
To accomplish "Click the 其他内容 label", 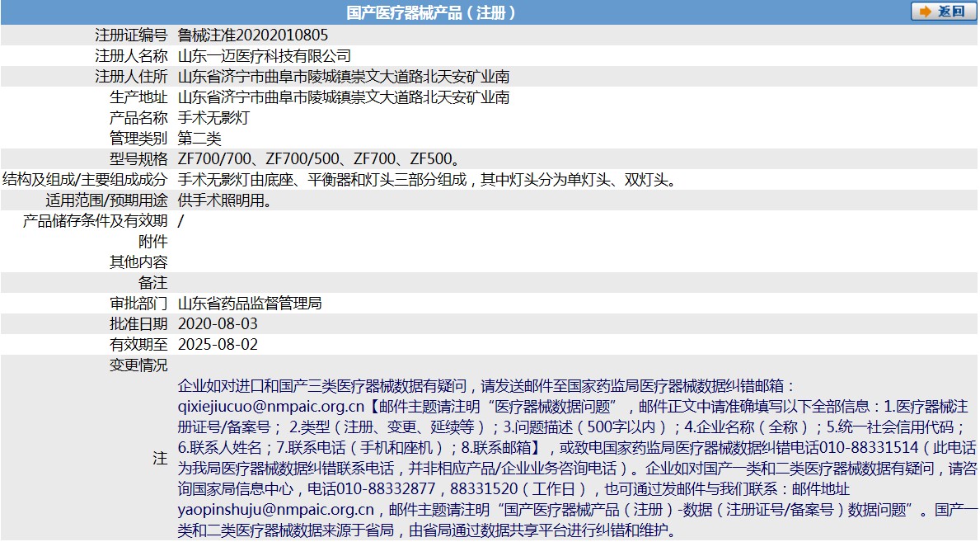I will [x=138, y=262].
